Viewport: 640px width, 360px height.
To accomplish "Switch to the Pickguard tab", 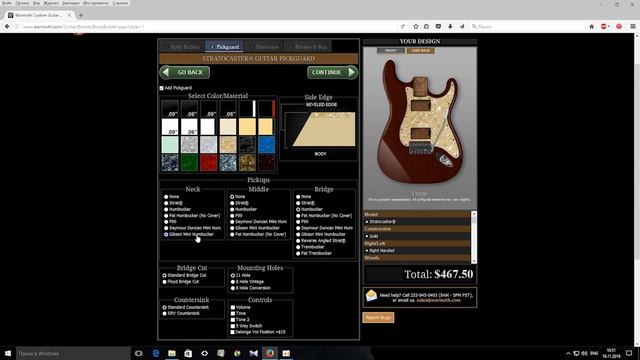I will (x=224, y=47).
